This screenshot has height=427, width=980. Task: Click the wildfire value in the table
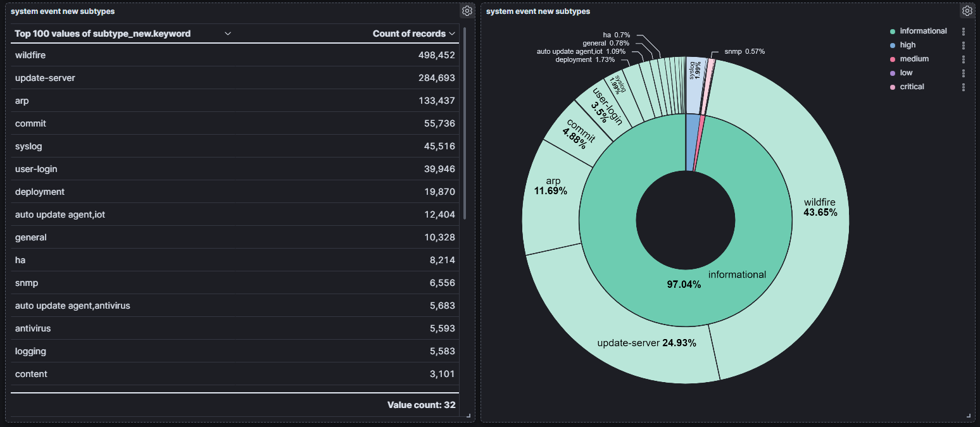click(30, 55)
